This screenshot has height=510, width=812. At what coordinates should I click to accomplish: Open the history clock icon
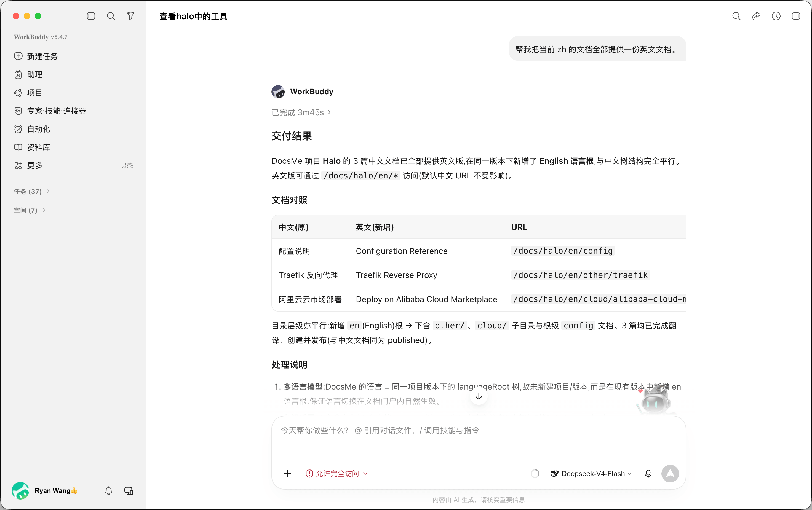pyautogui.click(x=776, y=16)
